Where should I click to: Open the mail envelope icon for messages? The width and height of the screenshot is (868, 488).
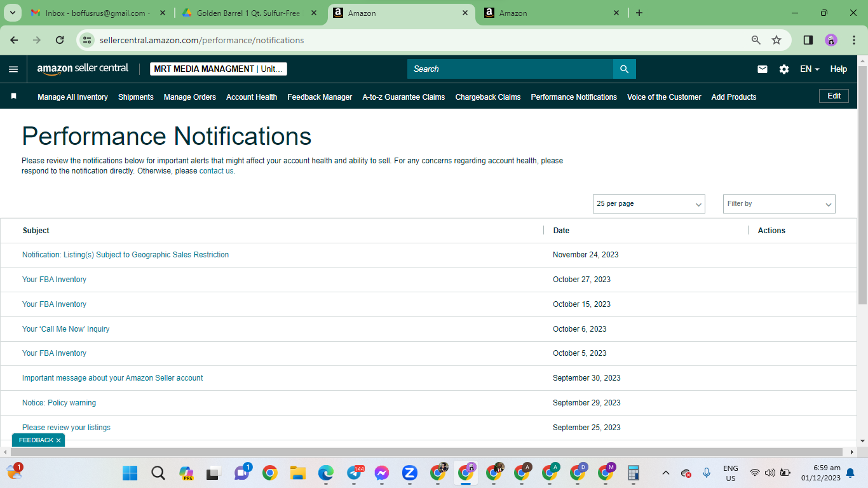pyautogui.click(x=763, y=69)
